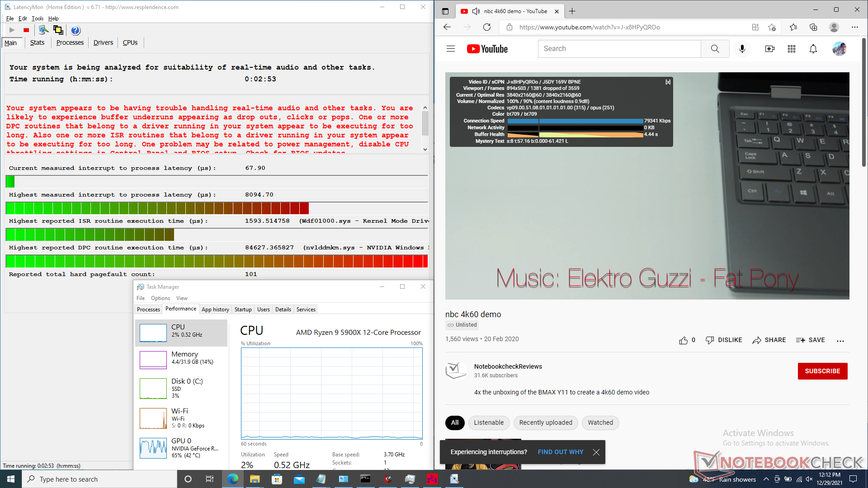Click the red SUBSCRIBE button

[822, 371]
